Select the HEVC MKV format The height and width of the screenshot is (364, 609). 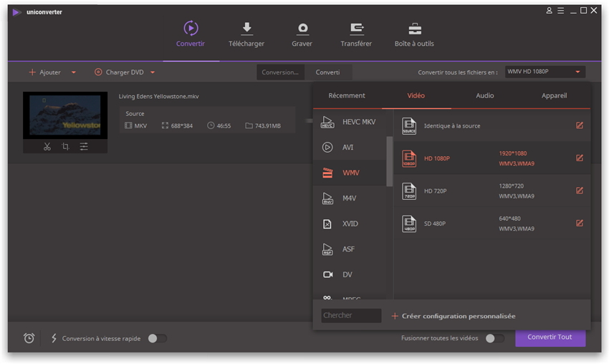(350, 122)
